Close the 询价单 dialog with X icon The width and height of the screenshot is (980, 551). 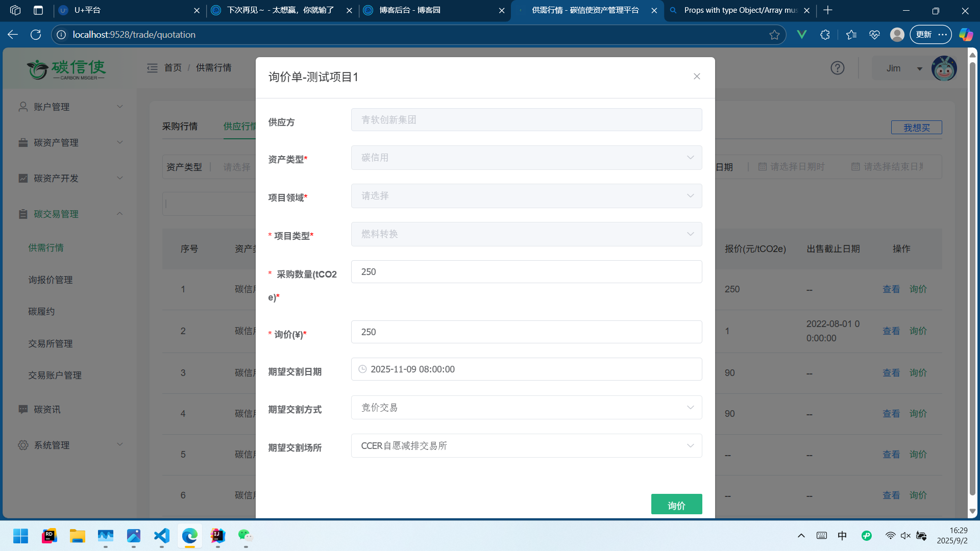[x=697, y=77]
